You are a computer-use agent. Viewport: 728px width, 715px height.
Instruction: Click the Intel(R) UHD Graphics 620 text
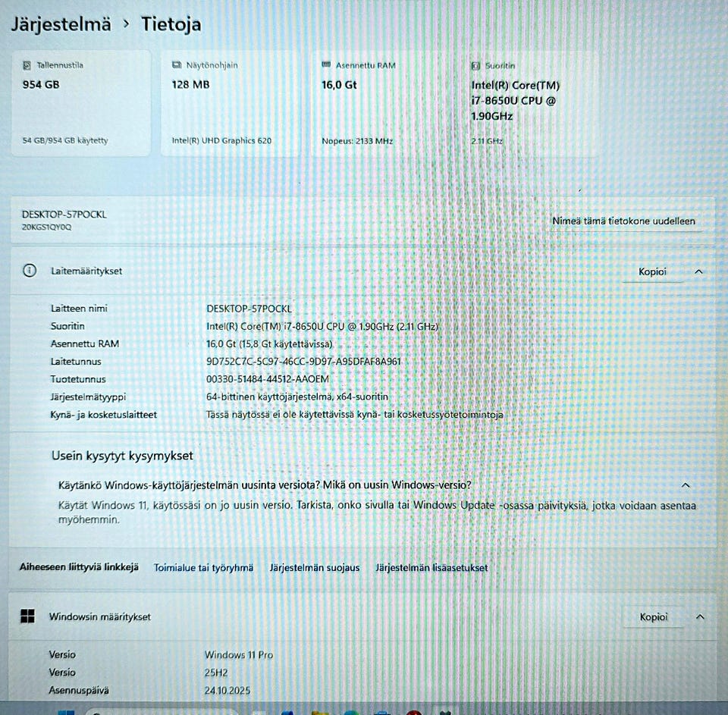pos(221,140)
